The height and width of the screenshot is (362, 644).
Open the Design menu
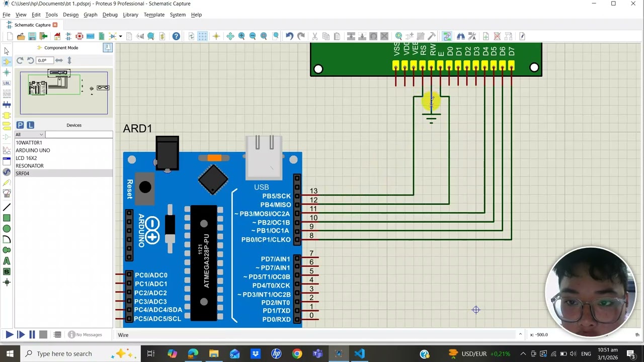pyautogui.click(x=70, y=15)
